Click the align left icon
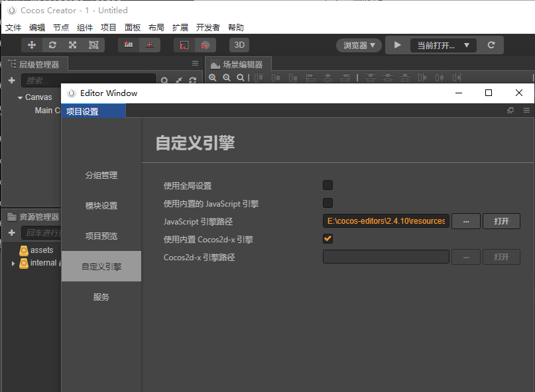Image resolution: width=535 pixels, height=392 pixels. pos(310,77)
